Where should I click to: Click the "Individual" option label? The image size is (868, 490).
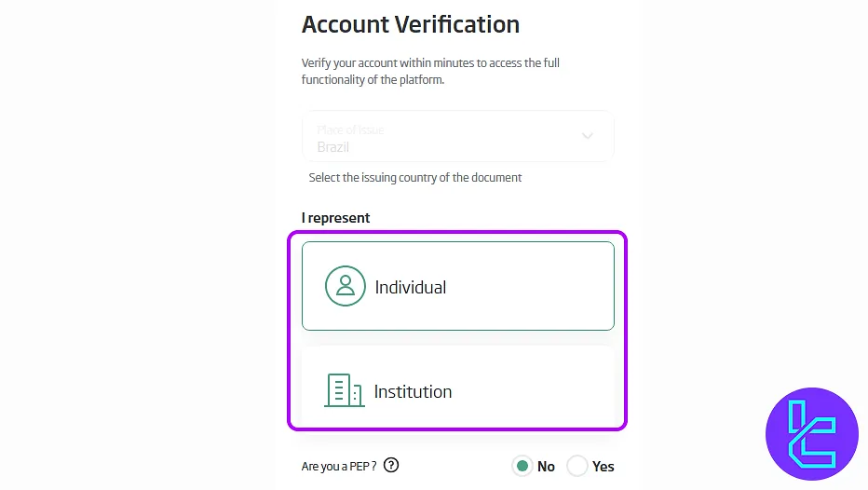point(411,287)
